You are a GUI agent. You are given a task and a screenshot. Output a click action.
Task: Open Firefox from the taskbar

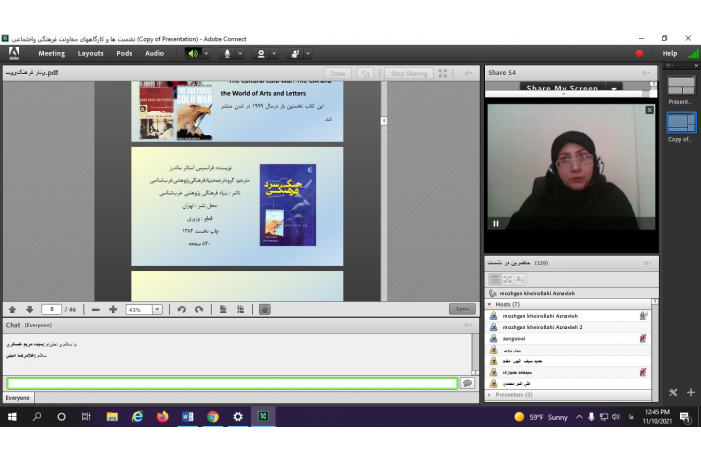point(162,417)
